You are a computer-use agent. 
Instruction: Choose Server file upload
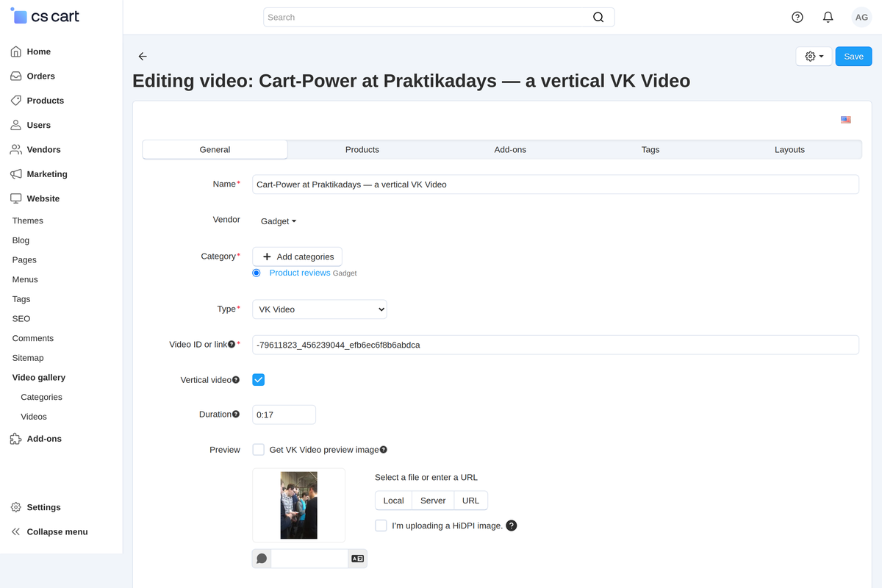pyautogui.click(x=433, y=501)
